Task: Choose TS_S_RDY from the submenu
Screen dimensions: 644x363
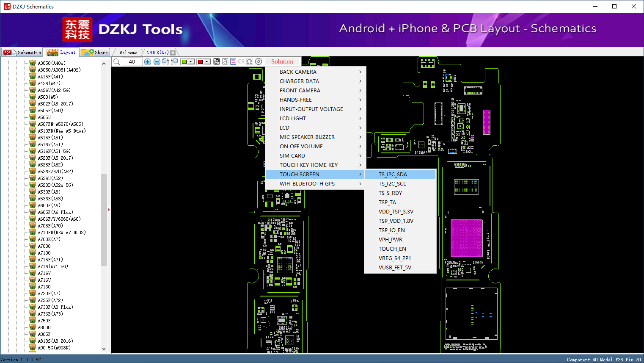Action: (x=400, y=193)
